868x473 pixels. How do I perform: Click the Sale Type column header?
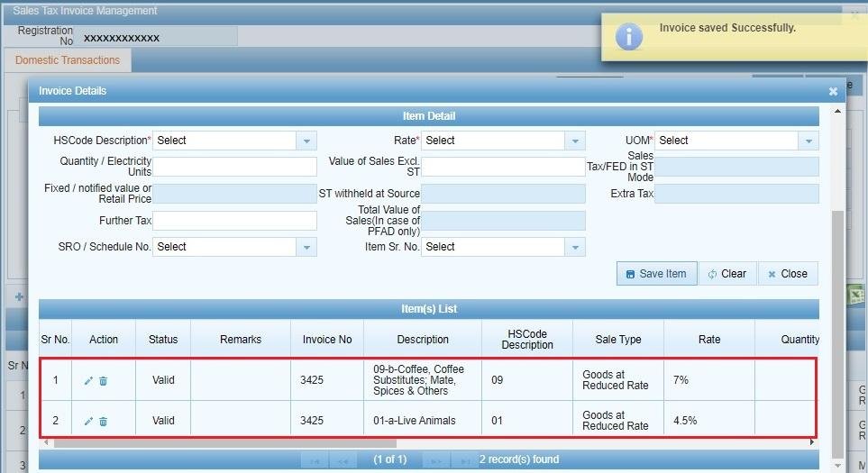tap(618, 339)
